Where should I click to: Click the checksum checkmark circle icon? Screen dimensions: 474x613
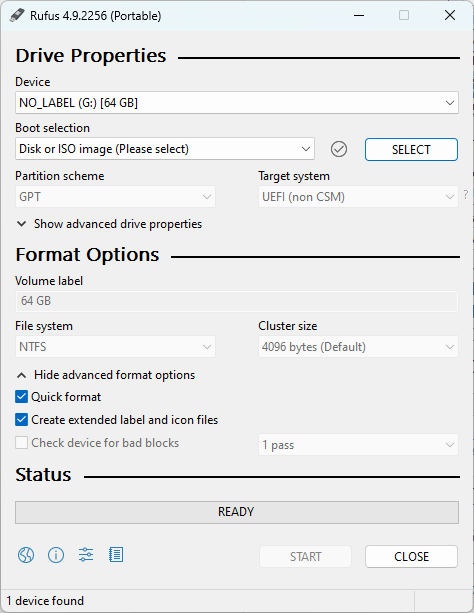pyautogui.click(x=339, y=149)
